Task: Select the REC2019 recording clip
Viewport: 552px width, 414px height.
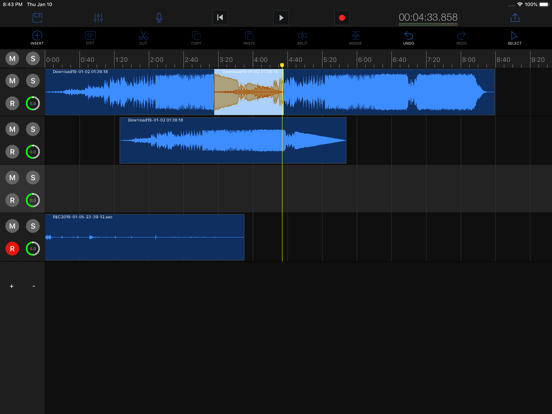Action: (x=145, y=237)
